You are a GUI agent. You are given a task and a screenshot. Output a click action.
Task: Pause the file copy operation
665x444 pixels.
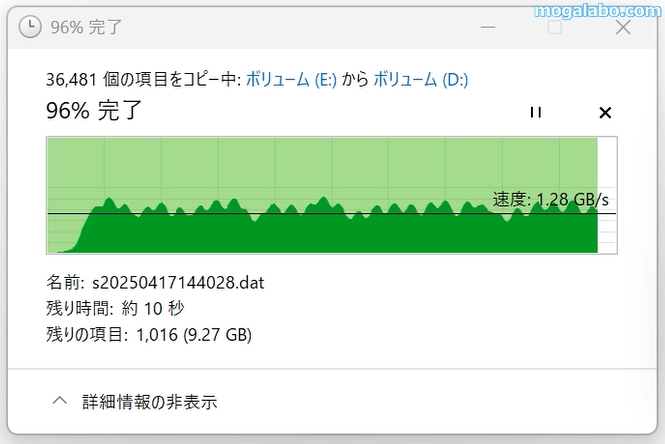coord(536,112)
